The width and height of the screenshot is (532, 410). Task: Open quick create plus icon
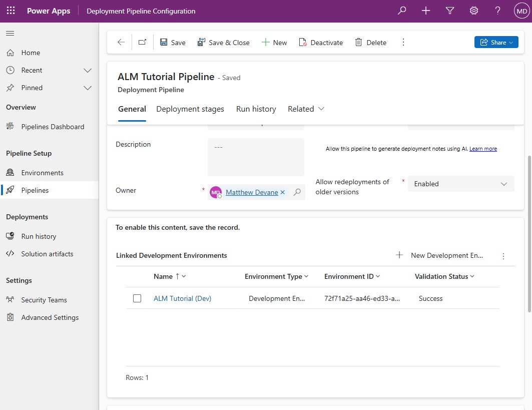tap(425, 10)
